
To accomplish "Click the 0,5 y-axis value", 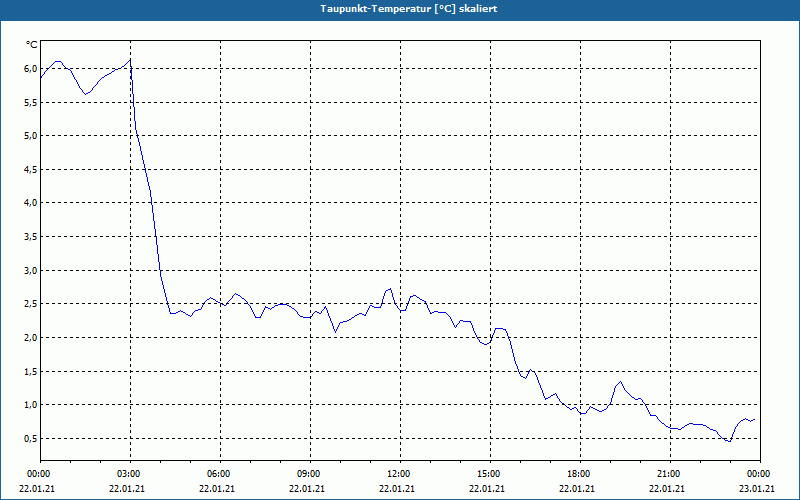I will click(x=30, y=438).
